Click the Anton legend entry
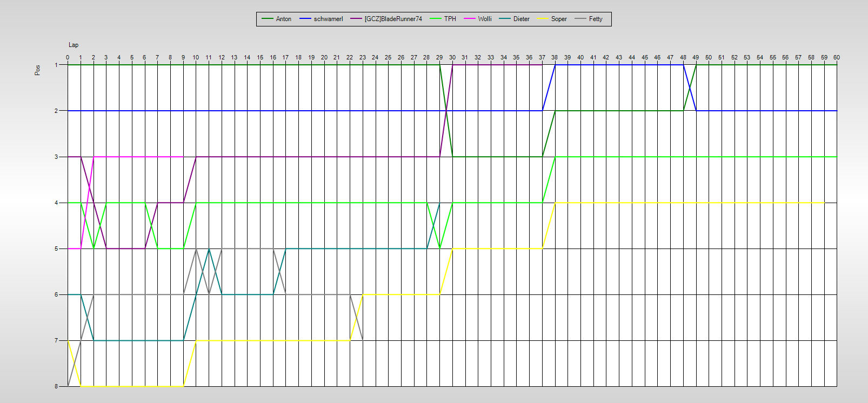 pos(276,19)
